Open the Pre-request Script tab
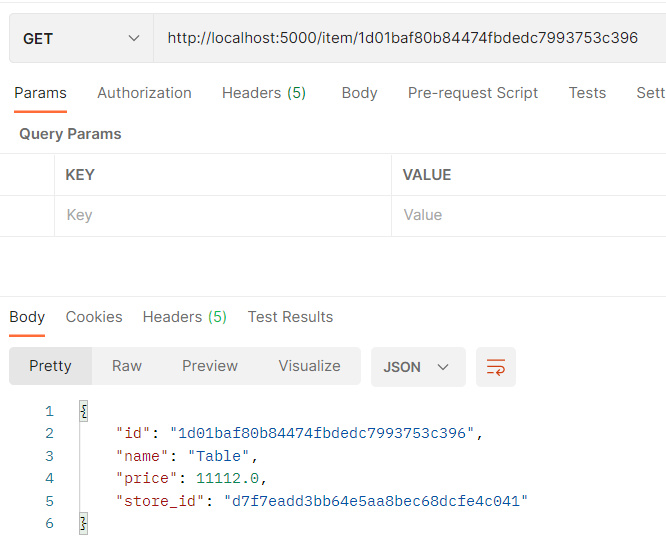This screenshot has width=666, height=552. pos(473,93)
